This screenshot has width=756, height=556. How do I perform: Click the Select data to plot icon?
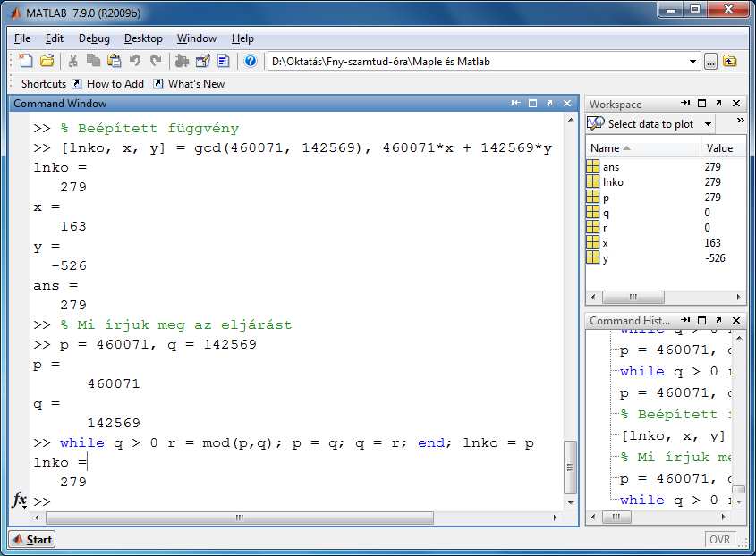(596, 123)
